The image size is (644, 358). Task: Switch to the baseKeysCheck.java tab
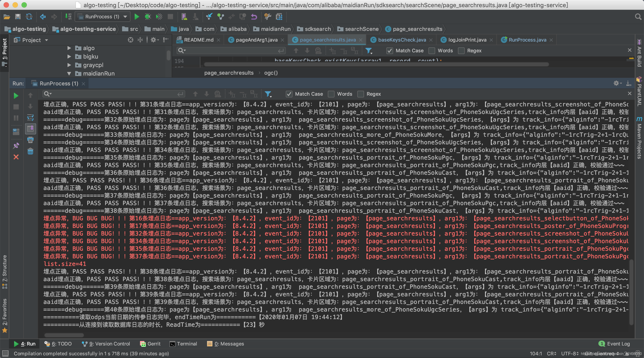click(402, 40)
